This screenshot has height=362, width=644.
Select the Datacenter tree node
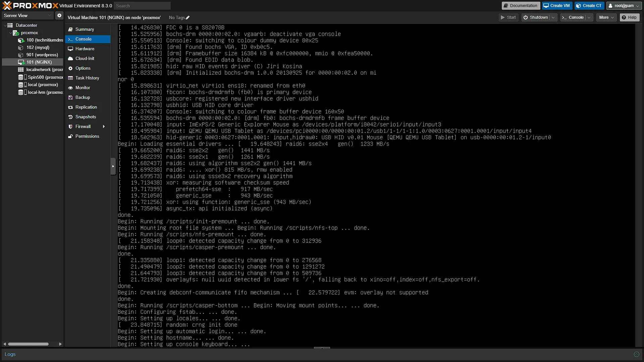click(x=26, y=25)
